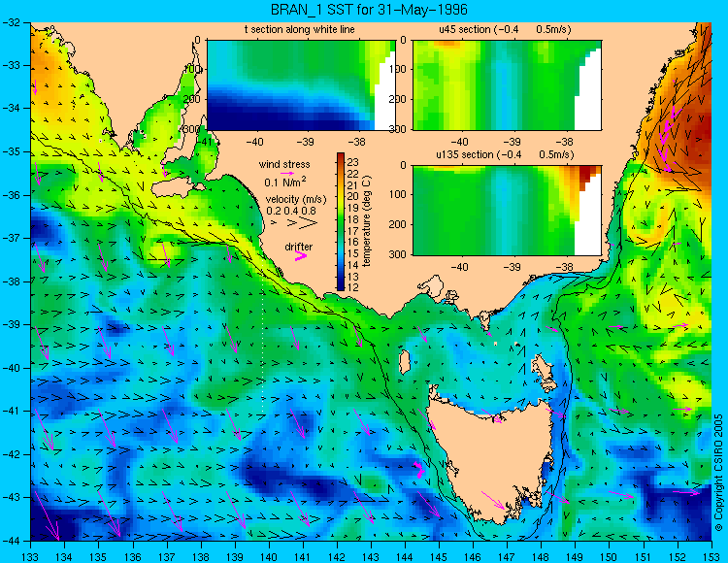Screen dimensions: 728x563
Task: Click longitude axis label 142
Action: click(337, 556)
